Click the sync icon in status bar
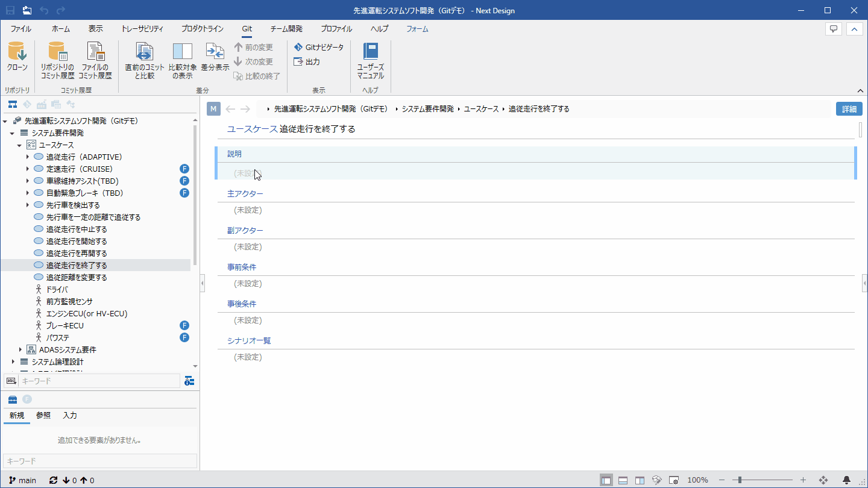This screenshot has width=868, height=488. [53, 480]
